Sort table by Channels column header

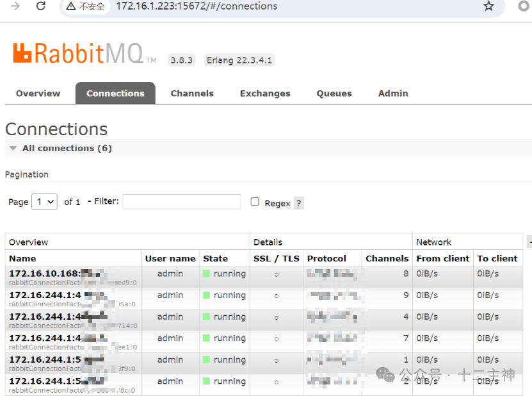387,258
